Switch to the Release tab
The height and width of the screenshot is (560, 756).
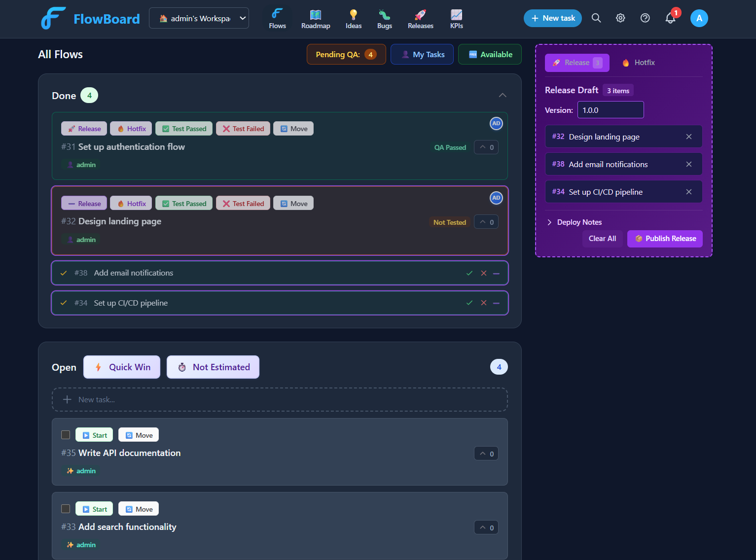coord(577,63)
